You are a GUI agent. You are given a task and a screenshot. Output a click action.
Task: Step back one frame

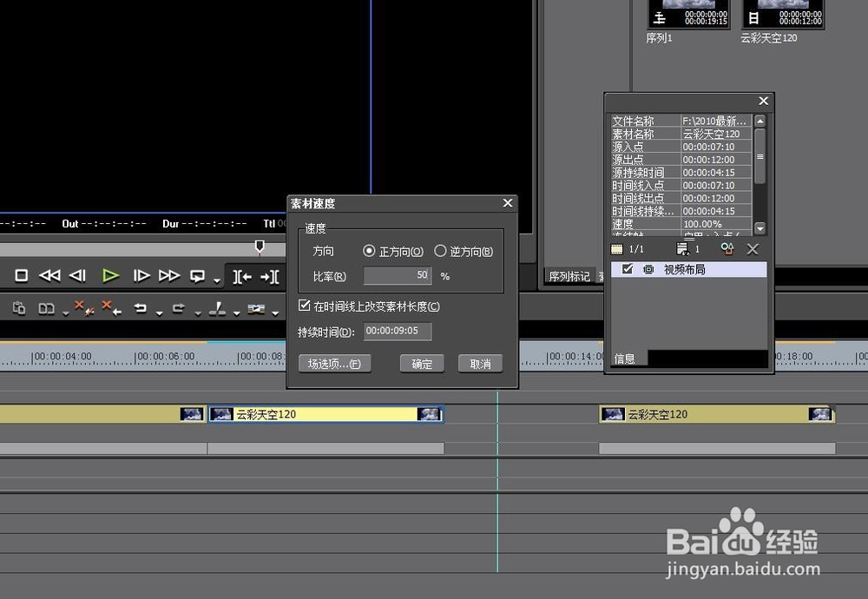77,275
